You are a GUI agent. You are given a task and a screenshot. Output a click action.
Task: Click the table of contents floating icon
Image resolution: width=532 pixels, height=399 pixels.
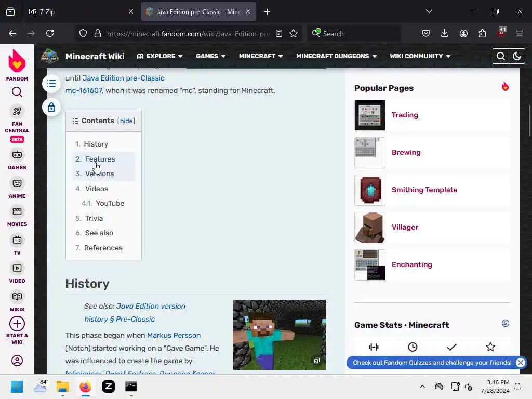click(x=51, y=84)
